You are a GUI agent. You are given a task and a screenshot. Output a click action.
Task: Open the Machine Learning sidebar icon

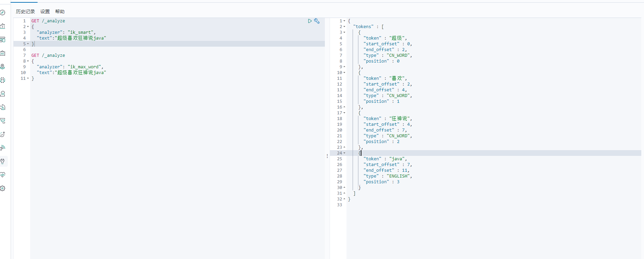3,80
